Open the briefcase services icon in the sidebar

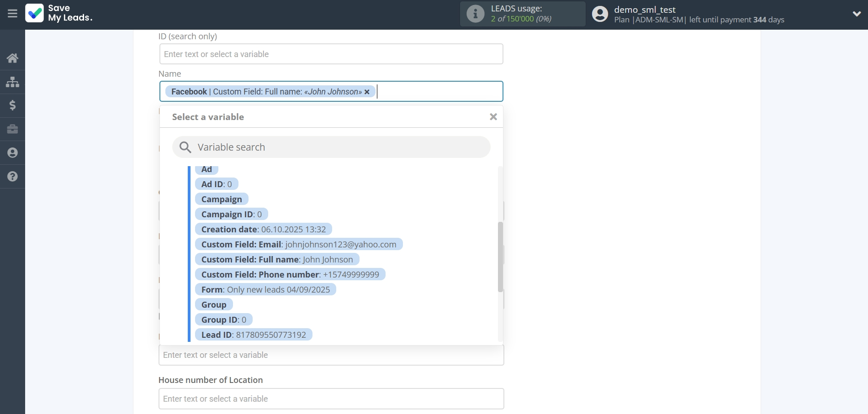(12, 129)
